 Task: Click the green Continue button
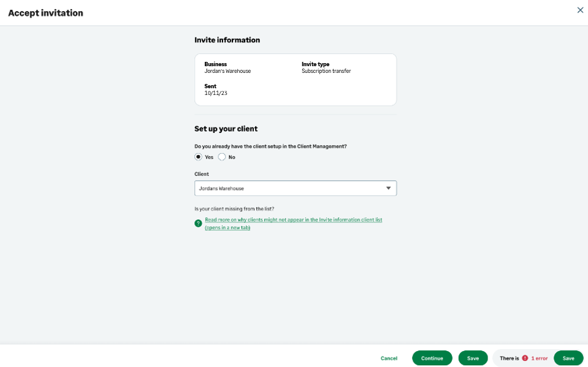432,358
